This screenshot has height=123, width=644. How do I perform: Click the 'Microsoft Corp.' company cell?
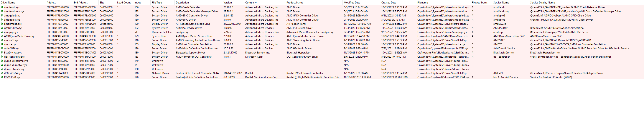254,57
